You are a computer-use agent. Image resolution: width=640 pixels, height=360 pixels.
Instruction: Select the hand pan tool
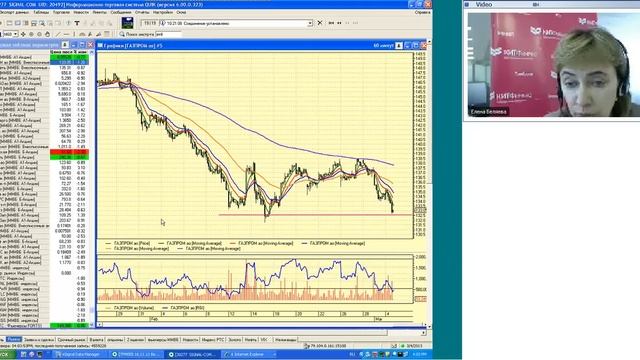[47, 34]
